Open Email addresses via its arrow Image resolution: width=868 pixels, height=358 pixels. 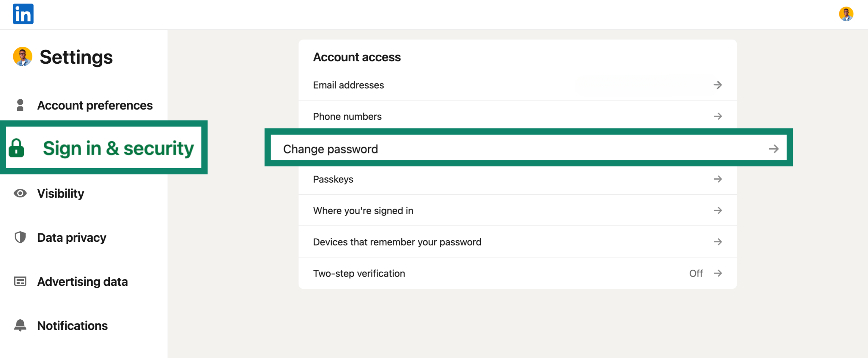[x=718, y=85]
